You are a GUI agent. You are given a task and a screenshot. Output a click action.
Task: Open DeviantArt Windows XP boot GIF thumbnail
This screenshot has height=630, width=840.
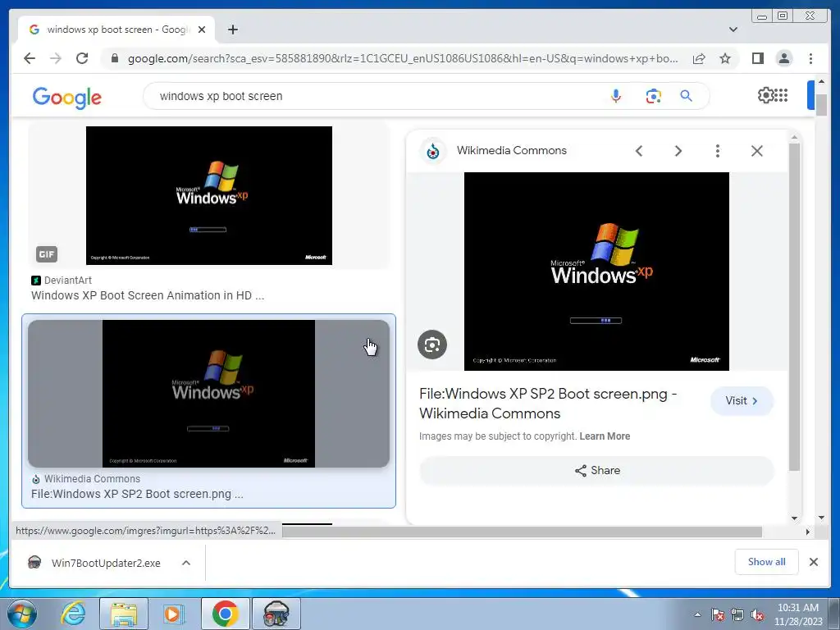pyautogui.click(x=209, y=195)
